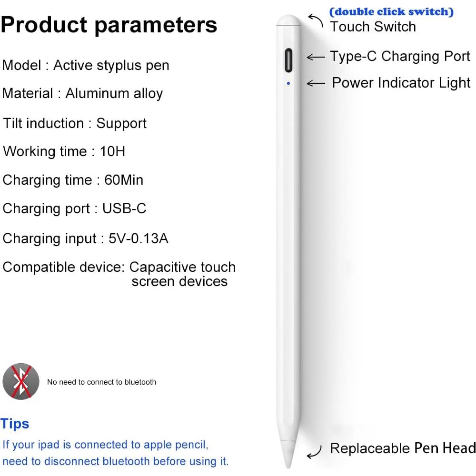Screen dimensions: 476x476
Task: Click the "Touch Switch" label
Action: pos(373,27)
